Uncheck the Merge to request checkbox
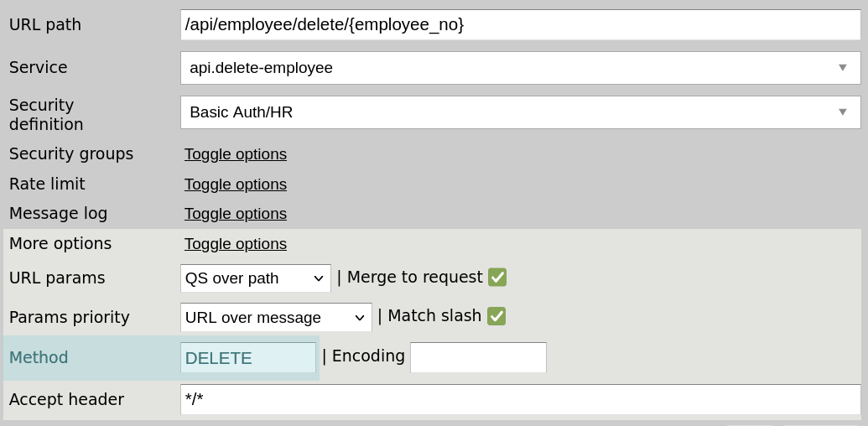Image resolution: width=868 pixels, height=426 pixels. tap(497, 278)
